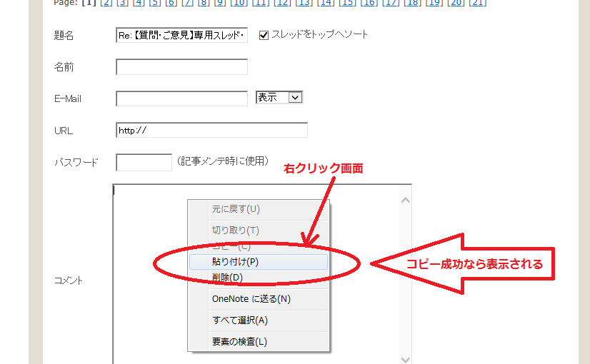Choose OneNote に送る(N) menu item
Image resolution: width=590 pixels, height=364 pixels.
click(259, 299)
